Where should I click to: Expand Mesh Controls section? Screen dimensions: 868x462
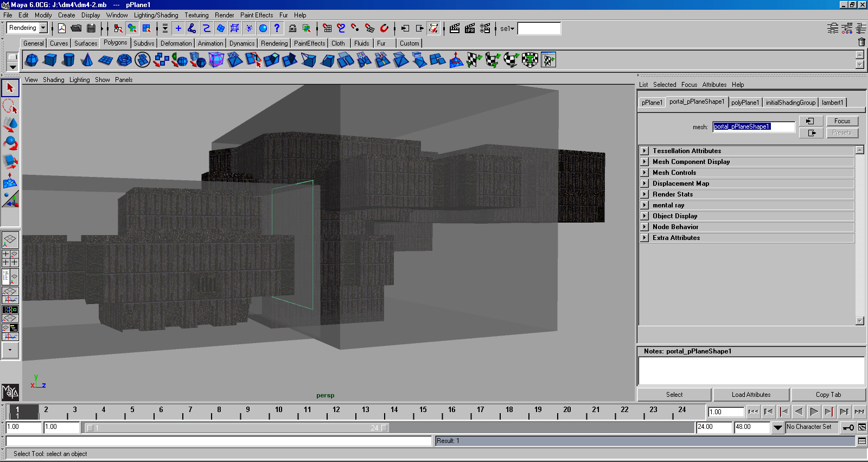click(x=644, y=173)
